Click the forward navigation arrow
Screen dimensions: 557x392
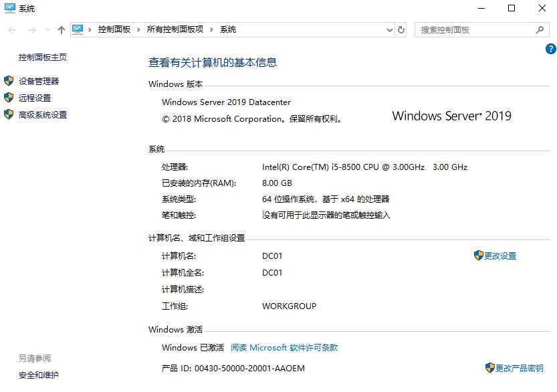pyautogui.click(x=31, y=30)
